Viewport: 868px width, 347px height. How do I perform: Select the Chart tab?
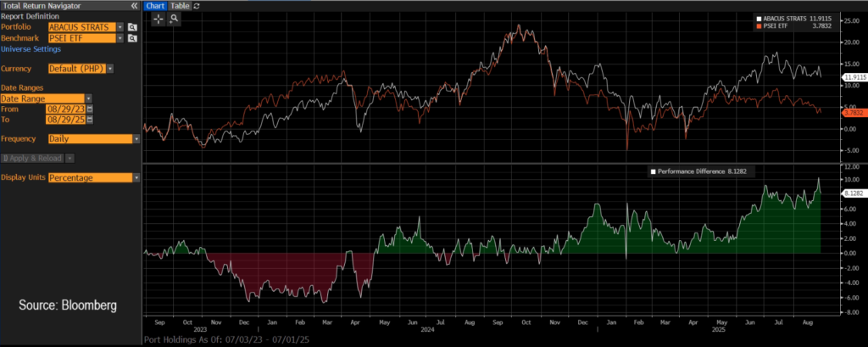pyautogui.click(x=155, y=5)
